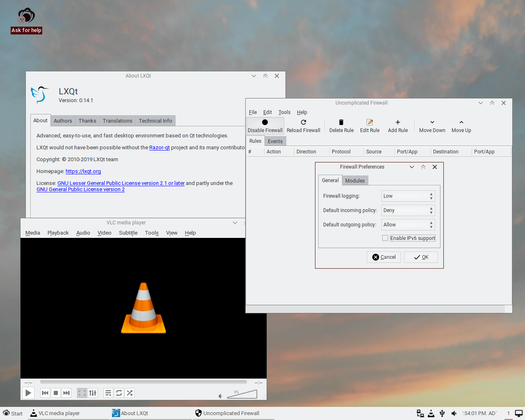Open the Tools menu in Uncomplicated Firewall

(284, 112)
